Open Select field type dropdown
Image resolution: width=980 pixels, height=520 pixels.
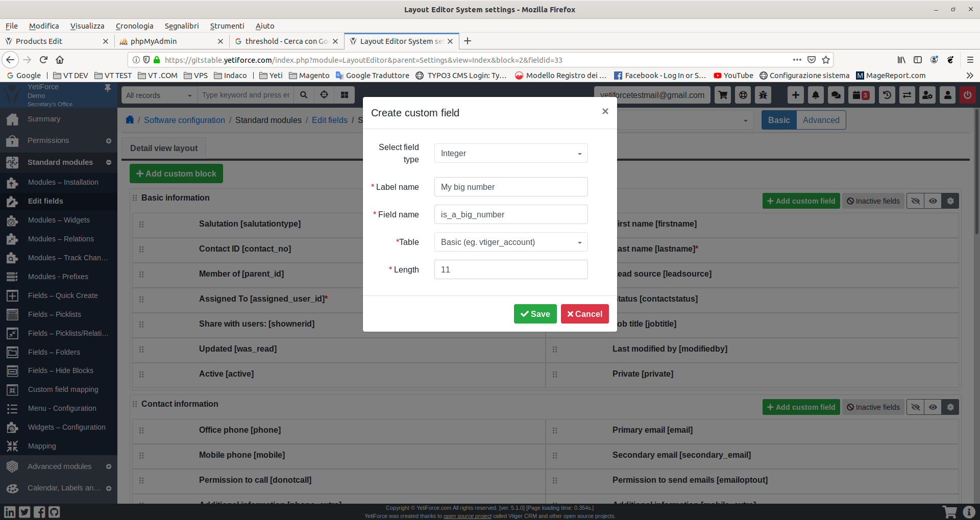pyautogui.click(x=511, y=153)
